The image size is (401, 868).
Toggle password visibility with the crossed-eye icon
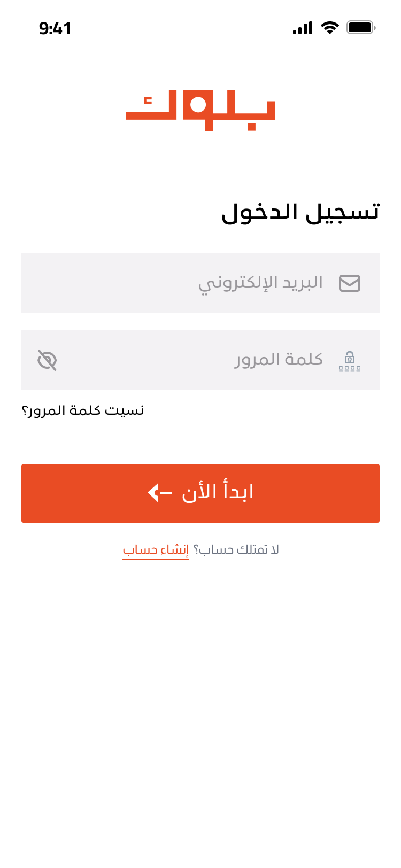[47, 360]
